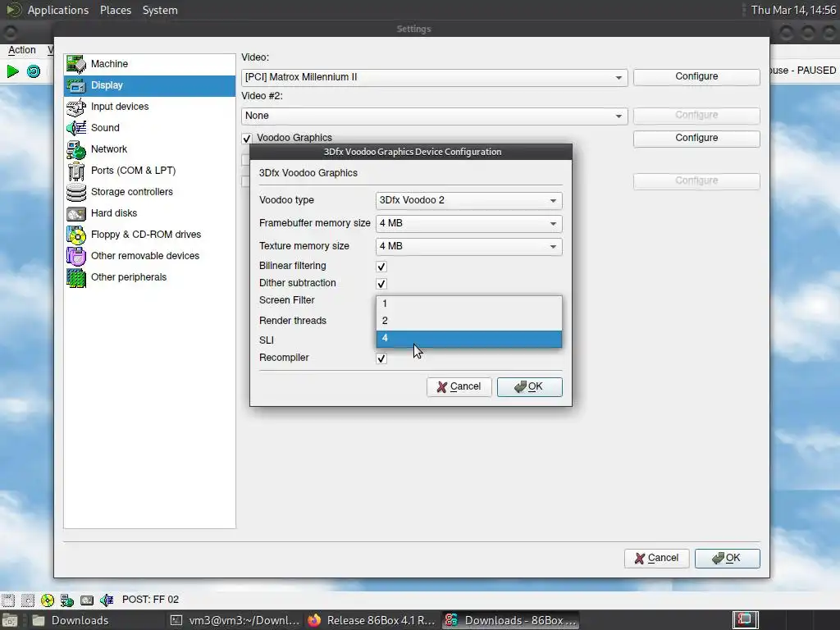Choose 4 in the render threads list

pos(468,339)
